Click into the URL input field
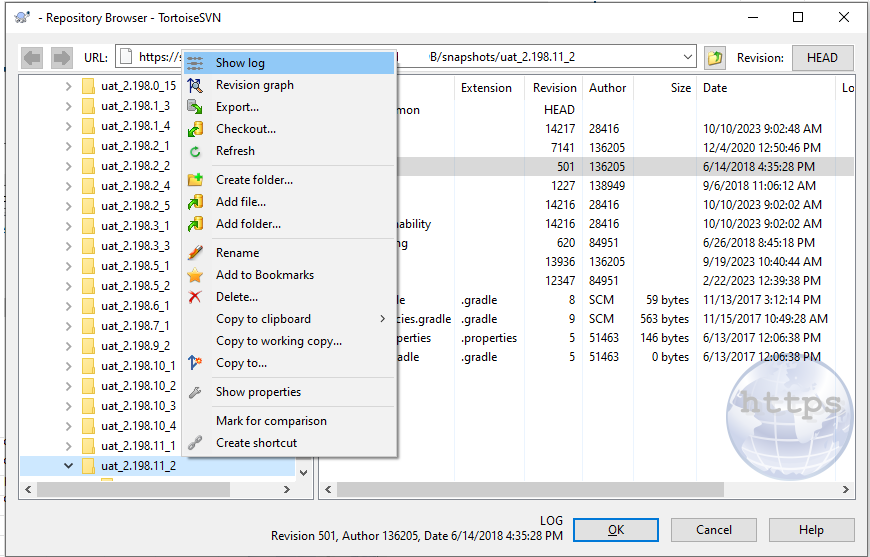This screenshot has width=870, height=557. click(x=406, y=57)
